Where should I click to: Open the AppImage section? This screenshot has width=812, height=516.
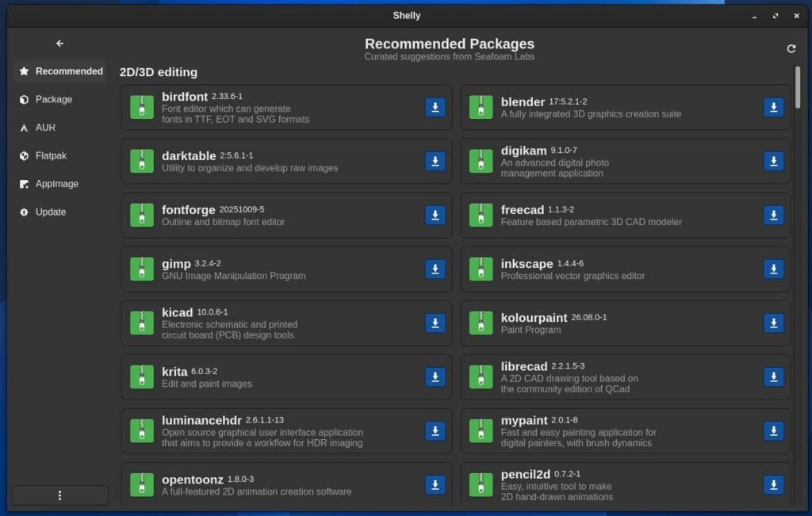point(60,184)
